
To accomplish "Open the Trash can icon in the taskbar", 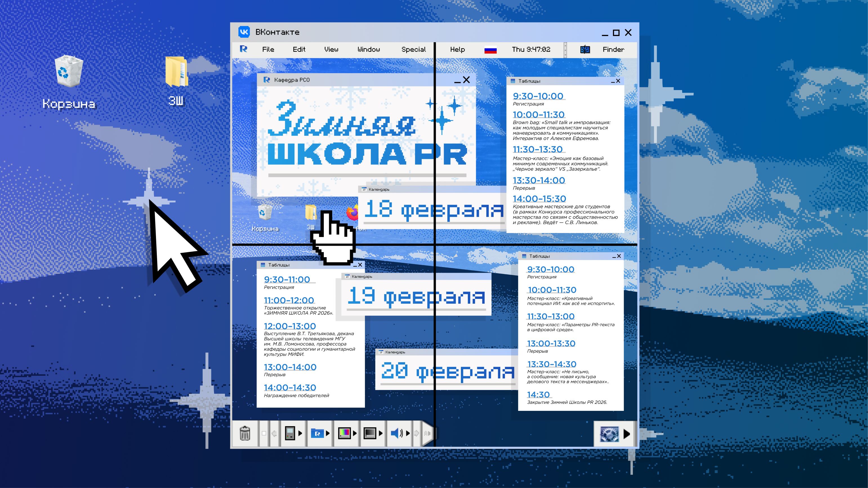I will [245, 433].
